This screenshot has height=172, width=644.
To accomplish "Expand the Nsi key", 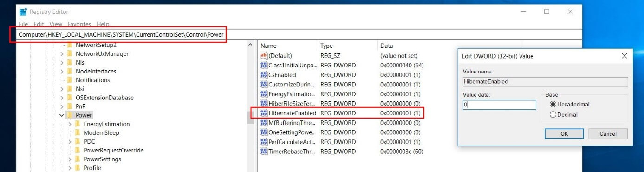I will 62,89.
